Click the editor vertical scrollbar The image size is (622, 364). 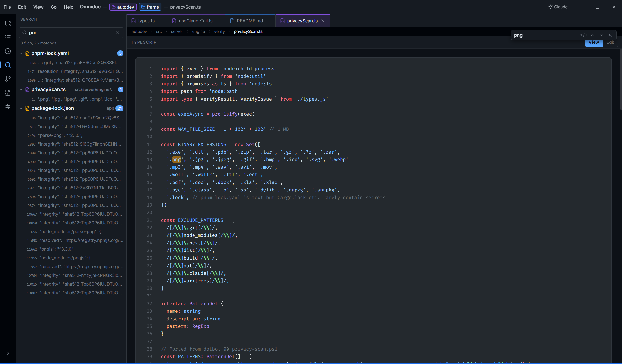click(621, 79)
